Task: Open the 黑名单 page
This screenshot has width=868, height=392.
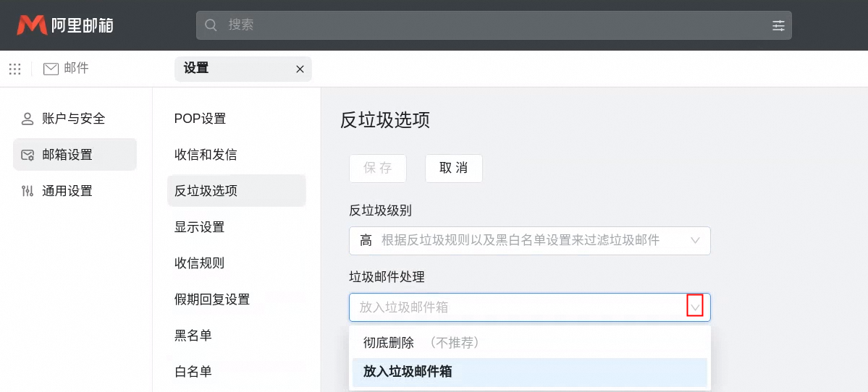Action: tap(193, 336)
